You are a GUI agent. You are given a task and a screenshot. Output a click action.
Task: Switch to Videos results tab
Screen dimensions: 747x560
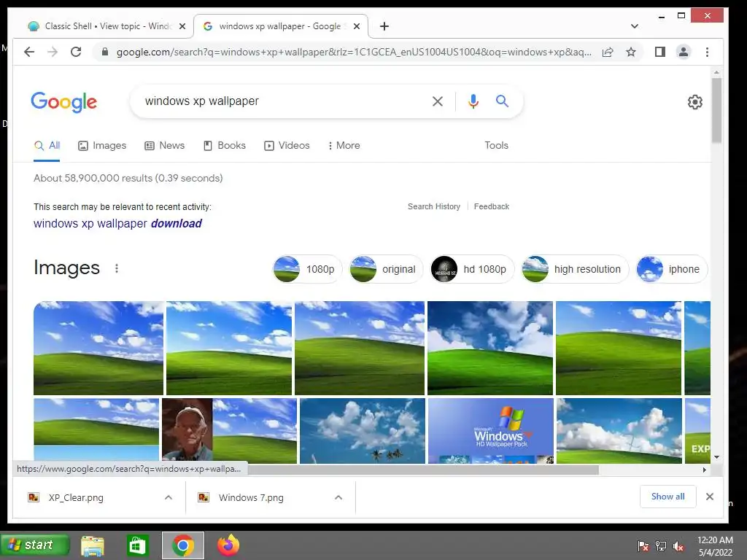click(287, 146)
